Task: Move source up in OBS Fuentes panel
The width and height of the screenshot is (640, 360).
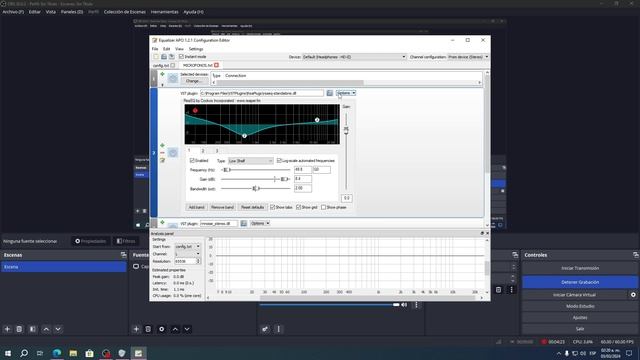Action: [175, 329]
